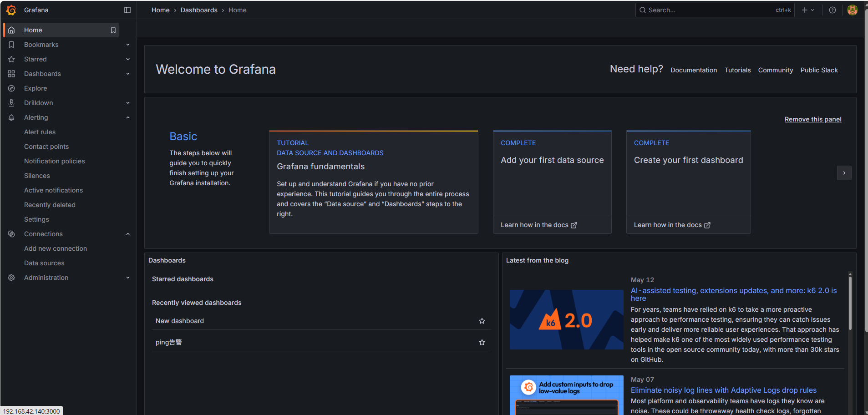
Task: Open Recently deleted in sidebar
Action: tap(50, 205)
